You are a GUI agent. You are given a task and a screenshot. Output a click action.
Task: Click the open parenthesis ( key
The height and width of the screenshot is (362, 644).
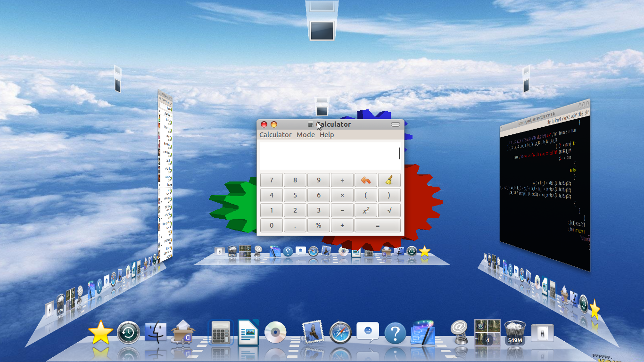click(366, 195)
